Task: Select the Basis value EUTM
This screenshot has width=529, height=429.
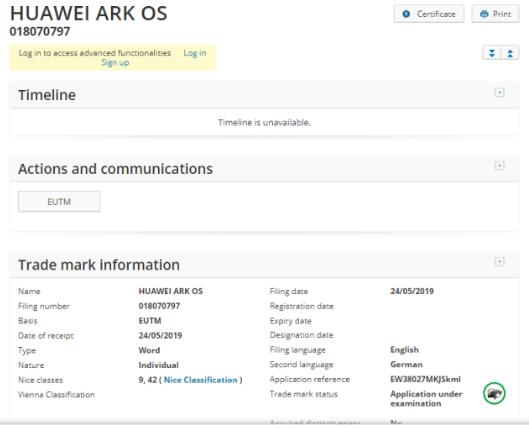Action: coord(150,321)
